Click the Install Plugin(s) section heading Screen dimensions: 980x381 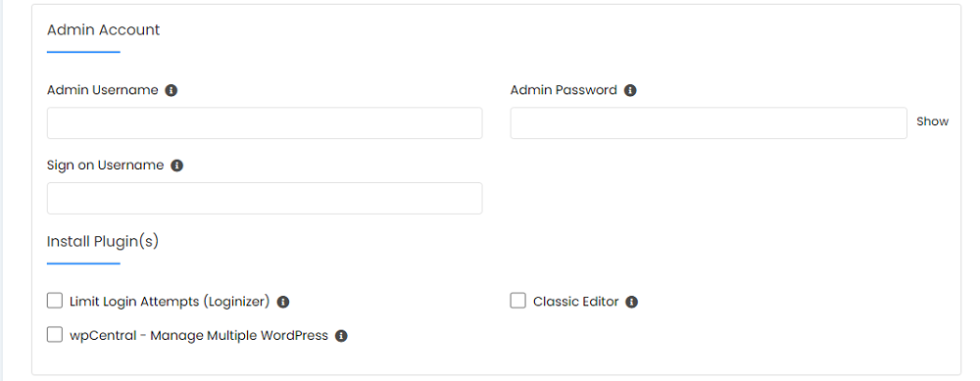click(103, 241)
